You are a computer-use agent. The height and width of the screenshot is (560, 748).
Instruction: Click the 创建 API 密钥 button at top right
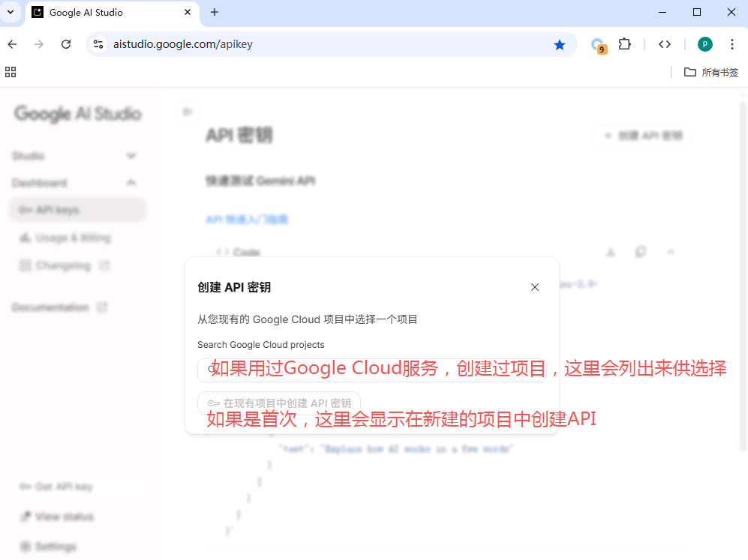(643, 136)
